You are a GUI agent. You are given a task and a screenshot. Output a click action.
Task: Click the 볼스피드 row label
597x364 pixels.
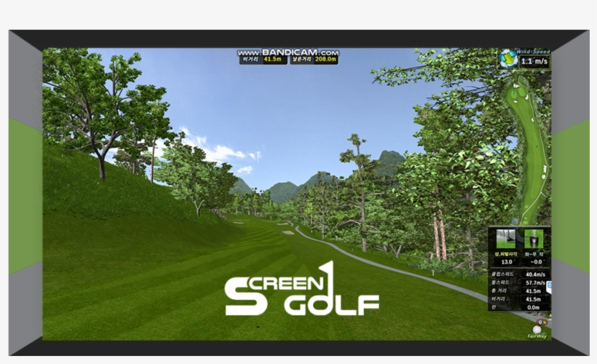(x=500, y=282)
